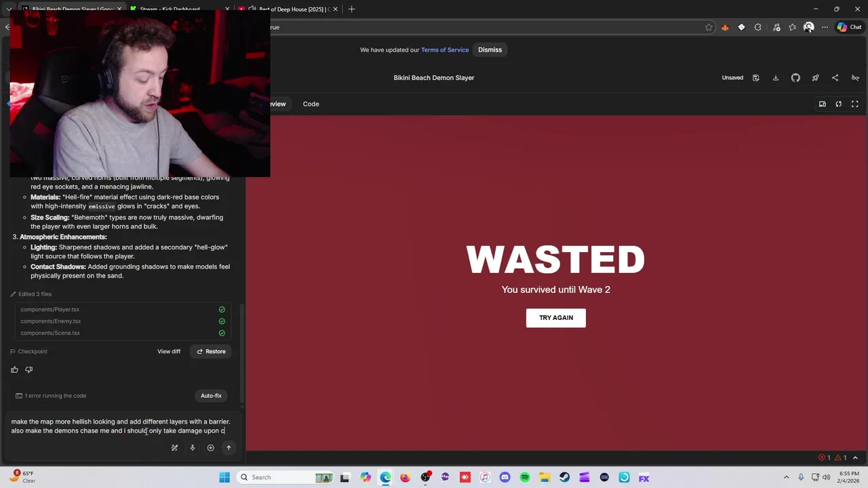868x488 pixels.
Task: Open the Windows Start menu
Action: (224, 477)
